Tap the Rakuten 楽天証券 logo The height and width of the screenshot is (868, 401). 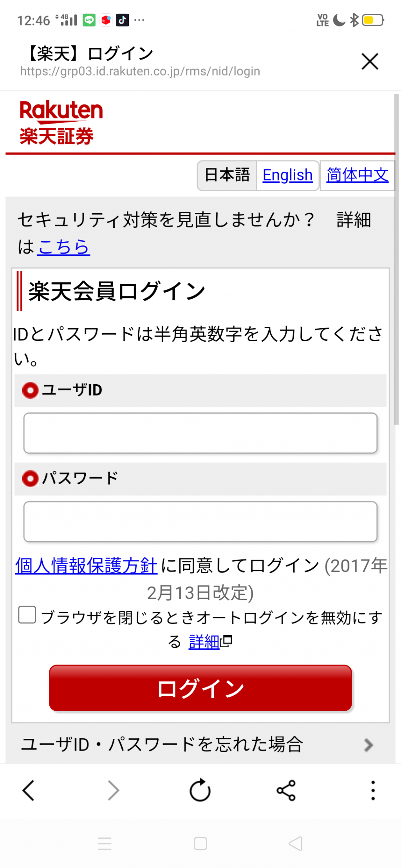(x=61, y=122)
